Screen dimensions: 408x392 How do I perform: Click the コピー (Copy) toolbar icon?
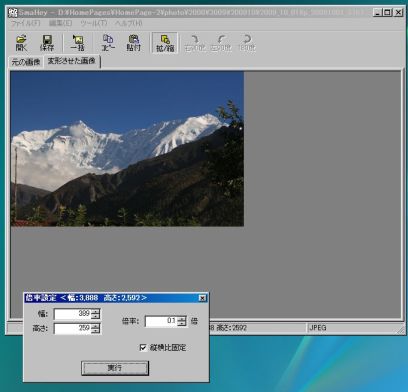tap(108, 43)
